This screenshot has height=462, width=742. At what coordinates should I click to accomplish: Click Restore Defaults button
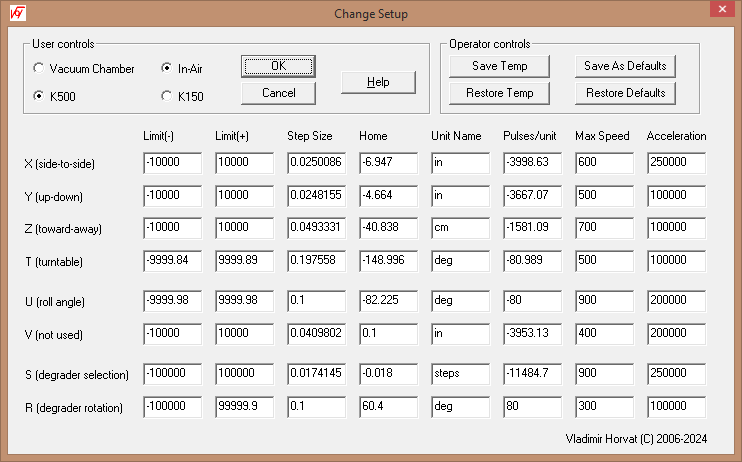click(625, 93)
